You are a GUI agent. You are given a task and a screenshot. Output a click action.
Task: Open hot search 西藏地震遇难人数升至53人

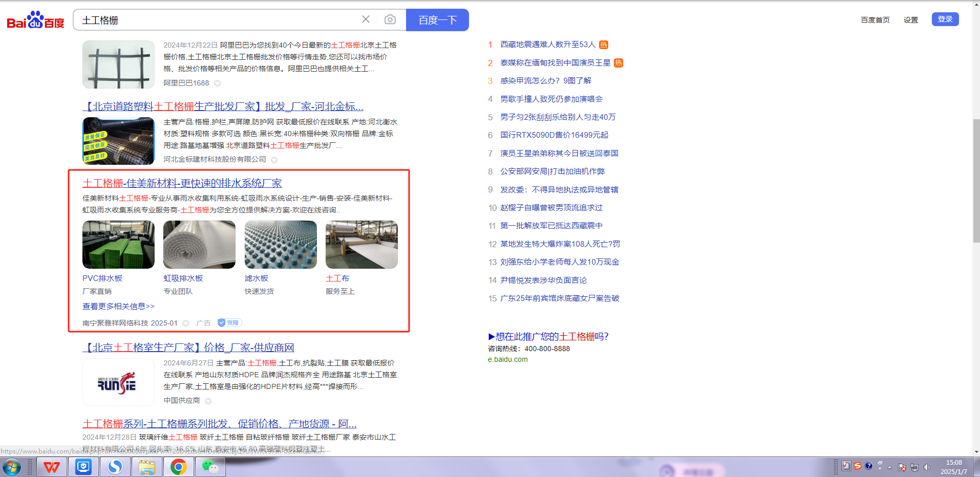click(548, 45)
